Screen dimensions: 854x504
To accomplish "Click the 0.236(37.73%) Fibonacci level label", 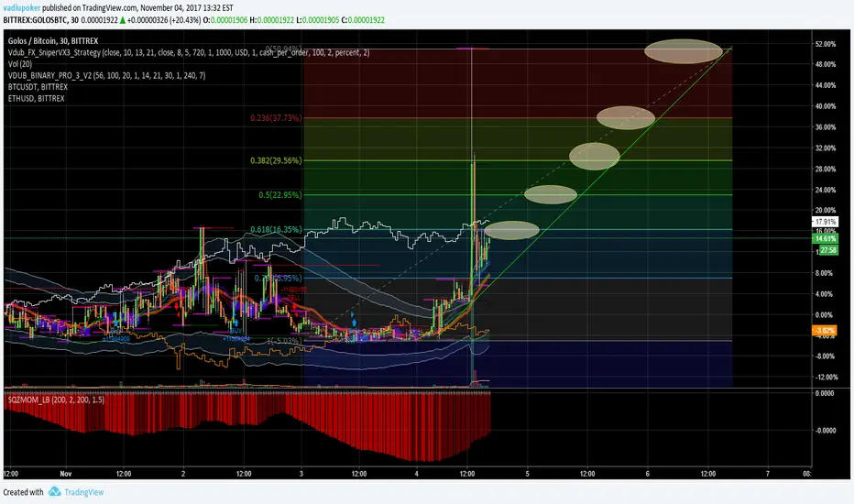I will coord(276,117).
